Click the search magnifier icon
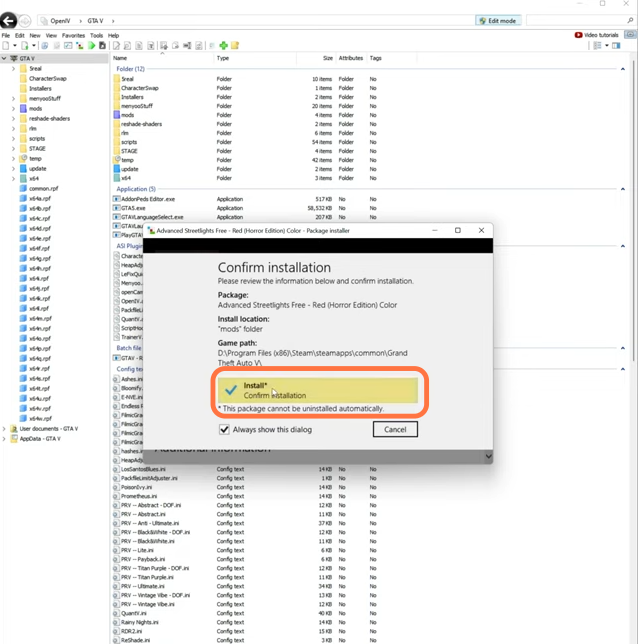This screenshot has width=638, height=644. pyautogui.click(x=629, y=20)
